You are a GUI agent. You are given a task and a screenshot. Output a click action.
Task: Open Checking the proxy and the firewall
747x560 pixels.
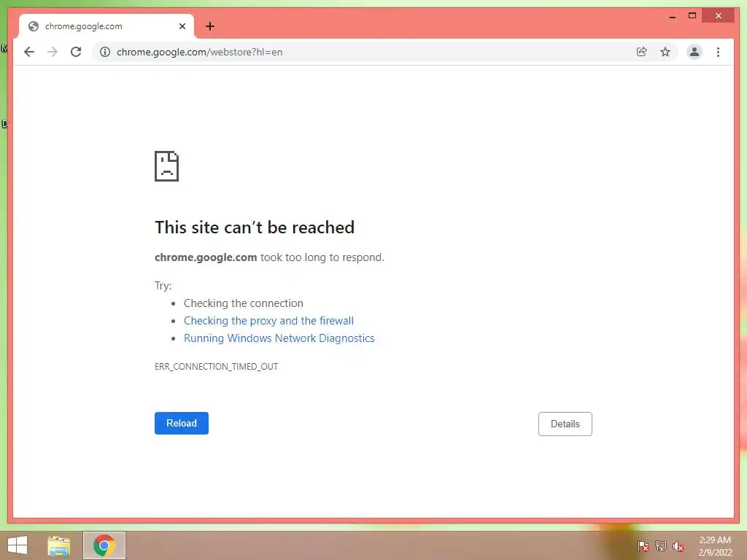pos(268,321)
